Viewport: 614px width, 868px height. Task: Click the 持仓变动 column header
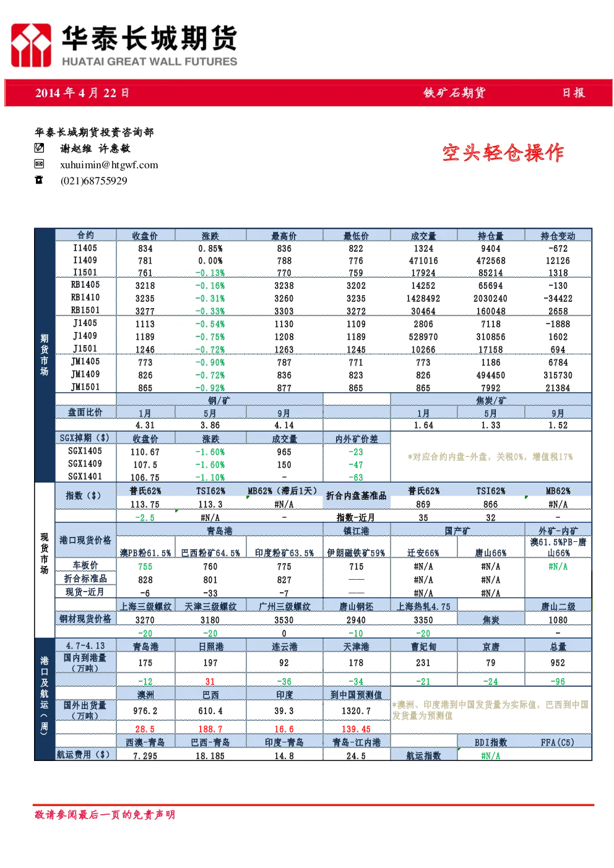pos(558,236)
